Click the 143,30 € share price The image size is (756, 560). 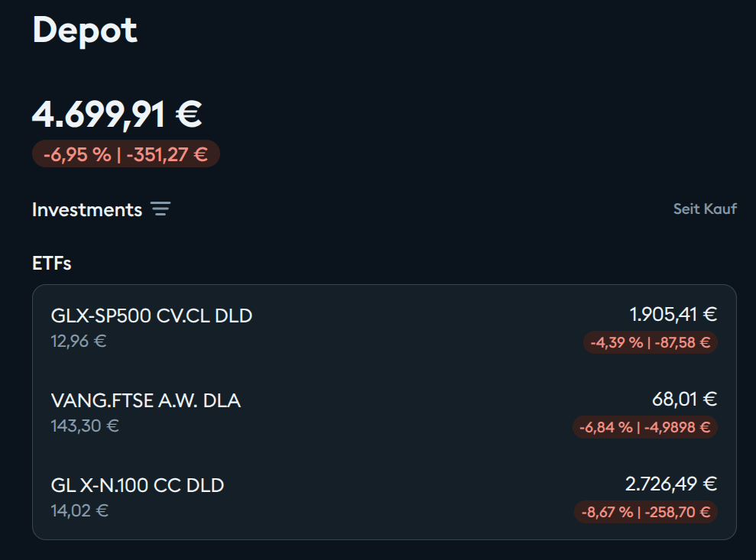[x=85, y=426]
